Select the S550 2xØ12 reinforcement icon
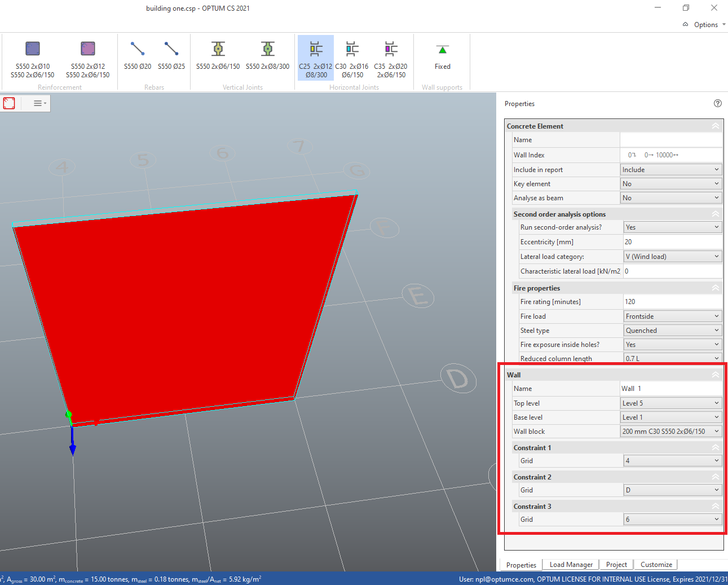This screenshot has height=585, width=728. (88, 50)
